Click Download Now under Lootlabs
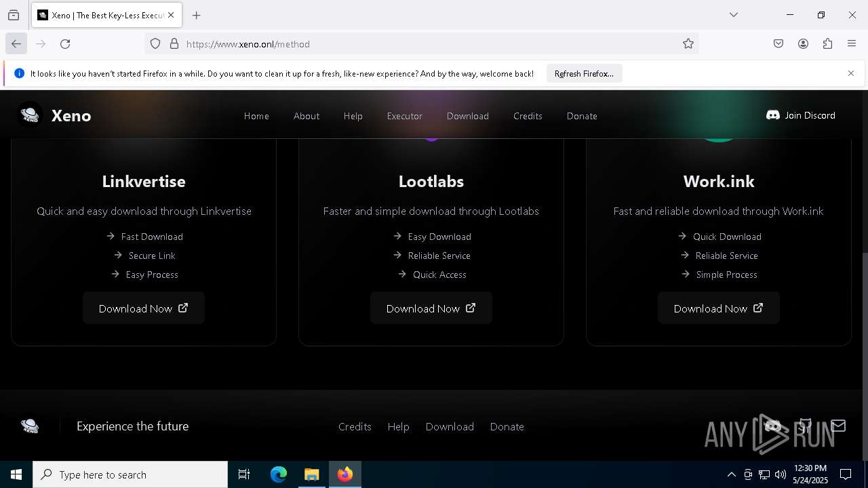 431,308
